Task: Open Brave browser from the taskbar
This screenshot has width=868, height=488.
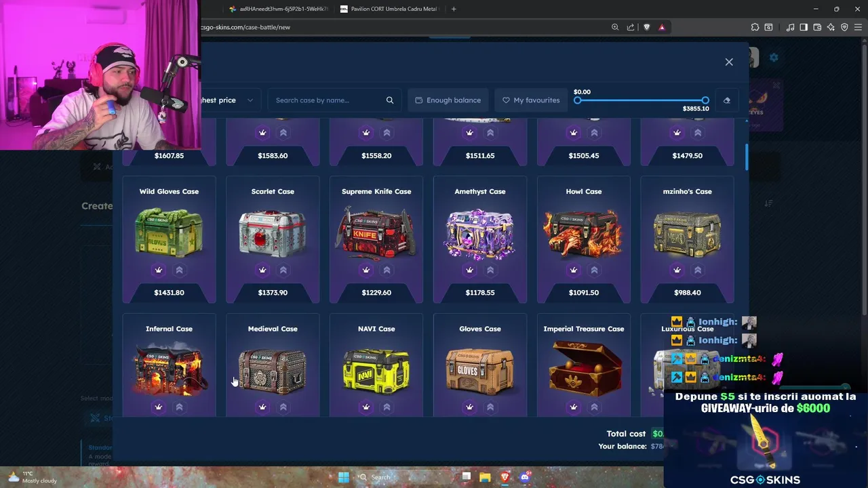Action: (x=505, y=477)
